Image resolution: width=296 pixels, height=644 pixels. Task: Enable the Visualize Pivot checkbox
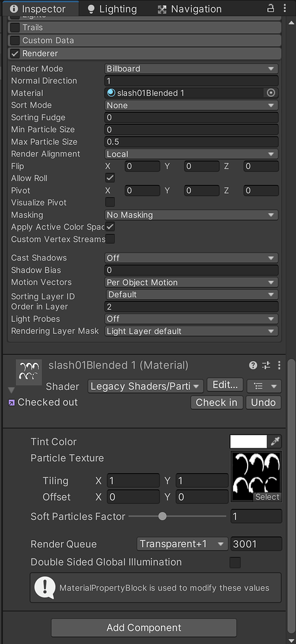[x=109, y=203]
